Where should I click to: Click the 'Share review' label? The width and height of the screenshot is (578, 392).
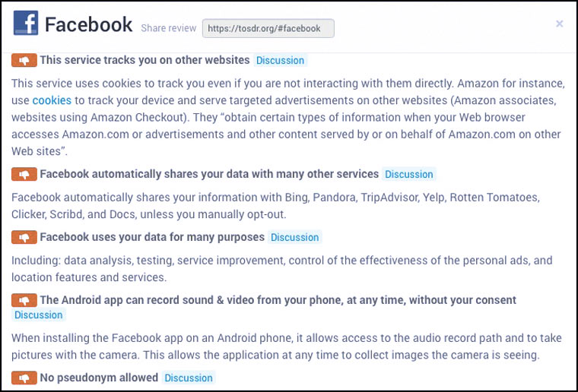point(168,28)
